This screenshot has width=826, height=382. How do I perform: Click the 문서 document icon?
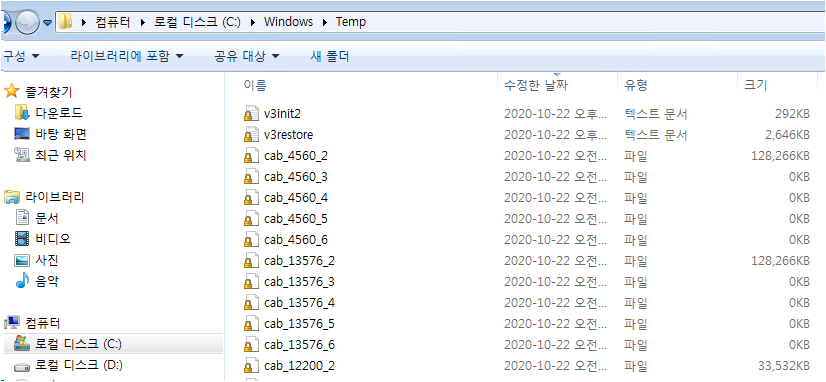point(22,218)
